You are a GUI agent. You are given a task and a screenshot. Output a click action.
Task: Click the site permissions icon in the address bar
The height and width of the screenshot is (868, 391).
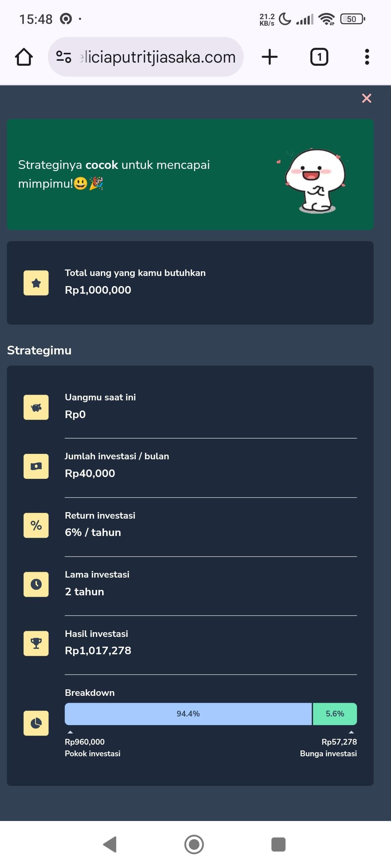coord(63,56)
